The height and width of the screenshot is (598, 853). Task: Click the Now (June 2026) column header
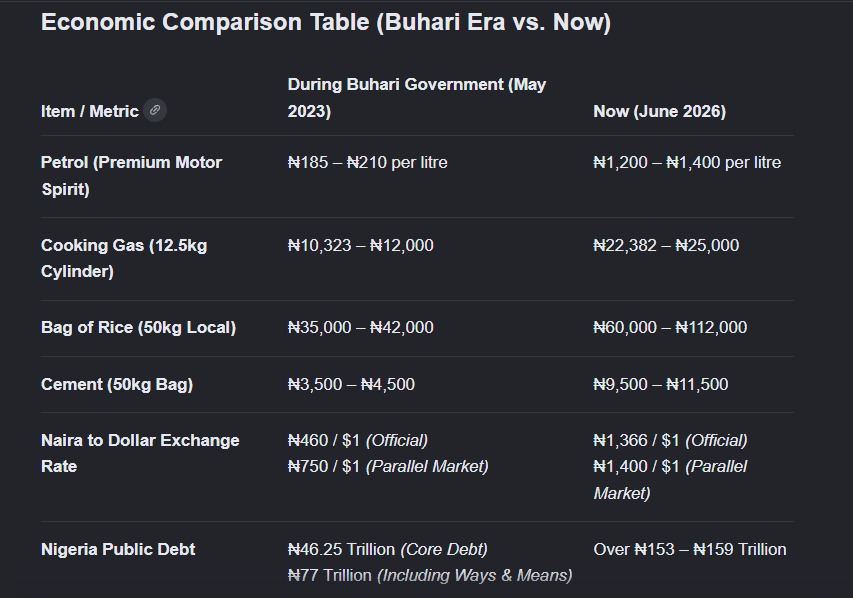(659, 111)
